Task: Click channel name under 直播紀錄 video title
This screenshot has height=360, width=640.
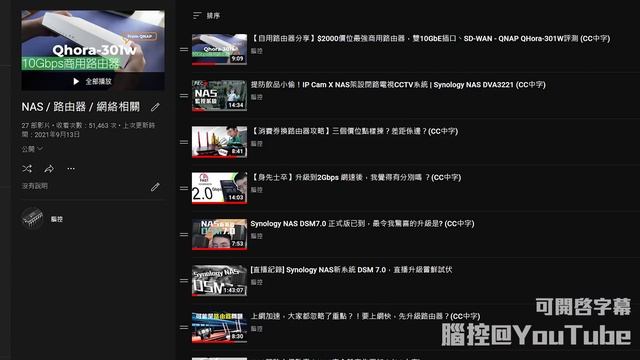Action: point(256,282)
